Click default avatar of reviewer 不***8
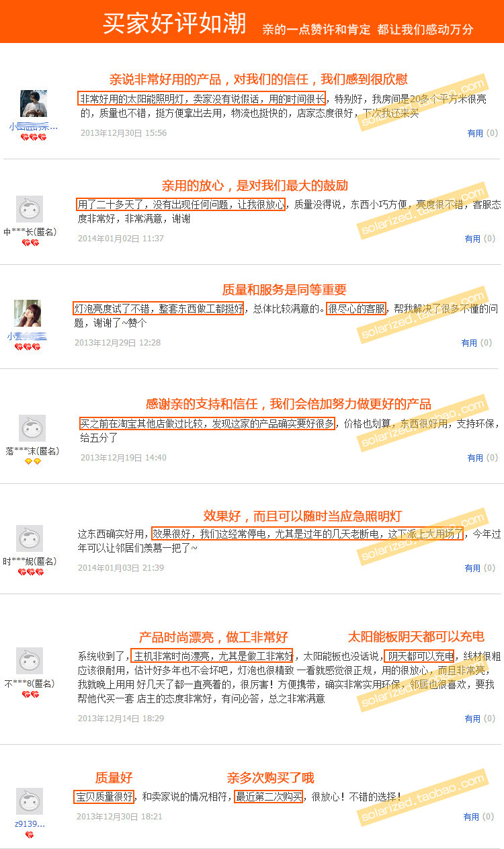This screenshot has width=504, height=849. 30,661
